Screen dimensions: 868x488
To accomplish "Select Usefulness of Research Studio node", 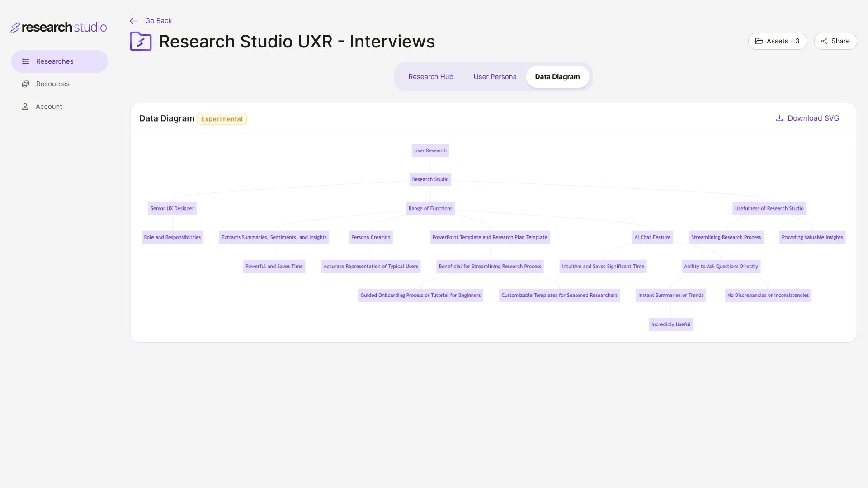I will (x=769, y=208).
